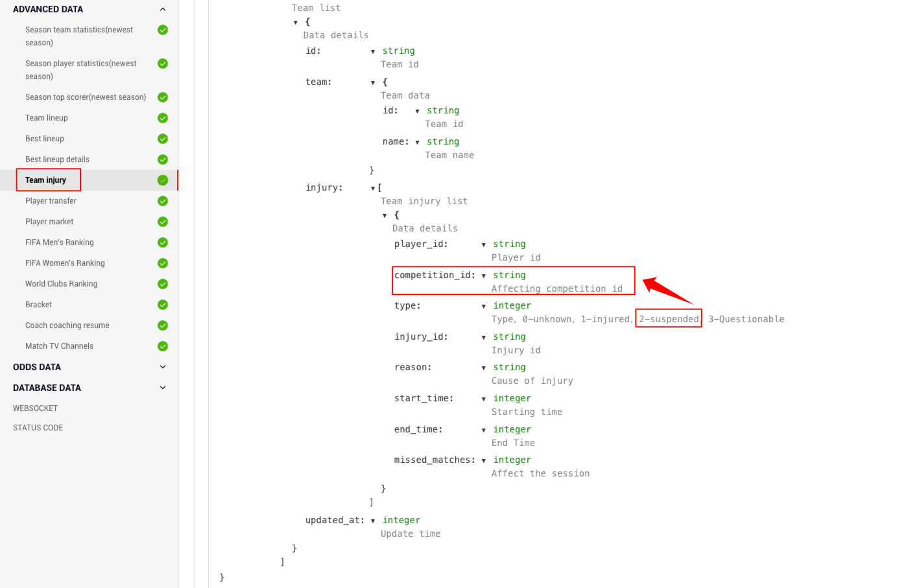Open the WEBSOCKET link
This screenshot has width=908, height=588.
[x=36, y=408]
